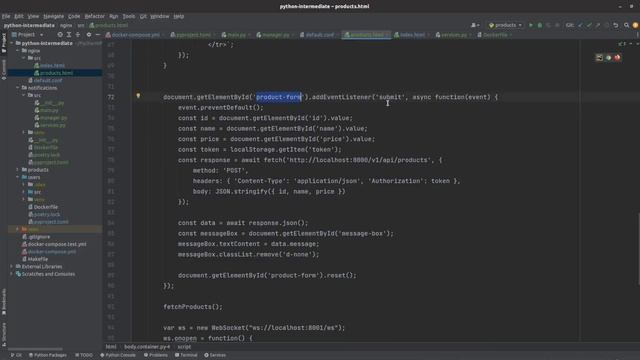Select docker-compose.test.yml in project tree
The width and height of the screenshot is (640, 360).
pos(57,244)
